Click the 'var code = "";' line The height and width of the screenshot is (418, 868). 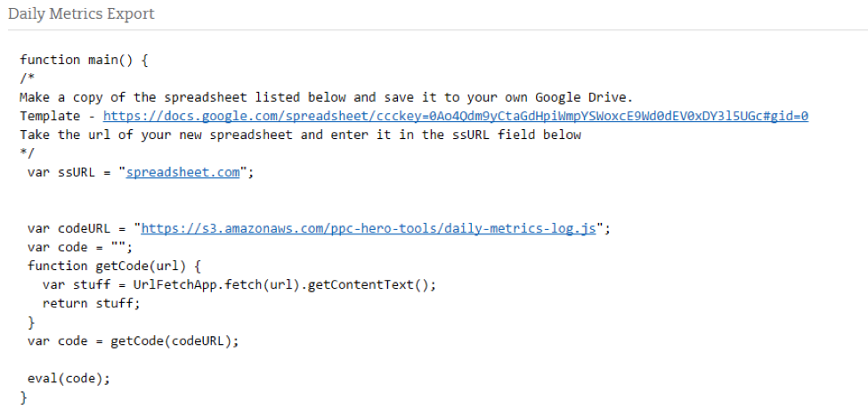(x=80, y=247)
